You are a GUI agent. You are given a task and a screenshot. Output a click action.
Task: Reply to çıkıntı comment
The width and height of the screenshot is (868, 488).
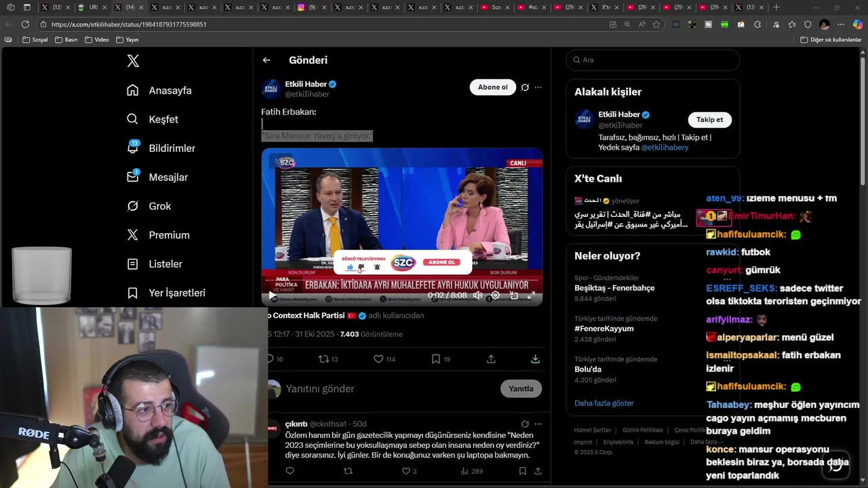(x=290, y=471)
